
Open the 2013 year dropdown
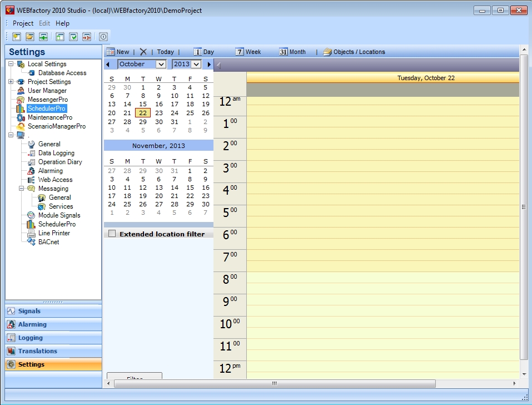pos(196,65)
